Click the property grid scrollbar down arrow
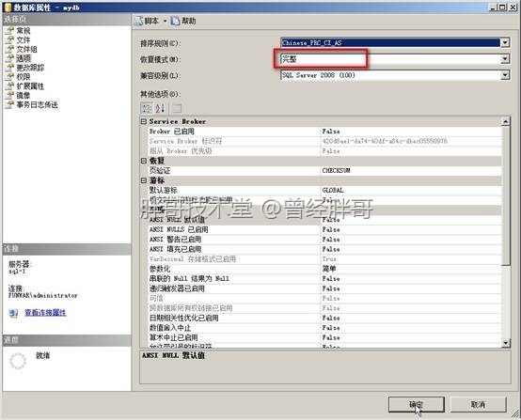The image size is (521, 420). (505, 343)
